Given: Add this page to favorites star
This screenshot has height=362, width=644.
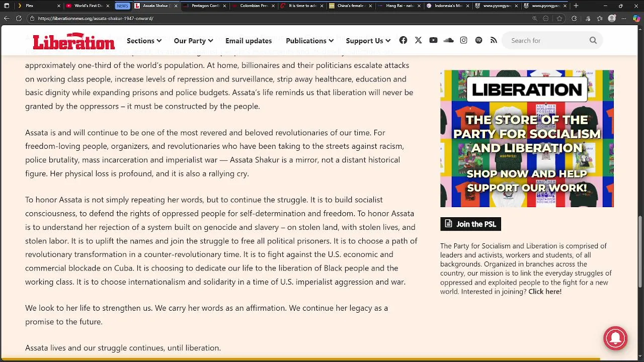Looking at the screenshot, I should [559, 18].
